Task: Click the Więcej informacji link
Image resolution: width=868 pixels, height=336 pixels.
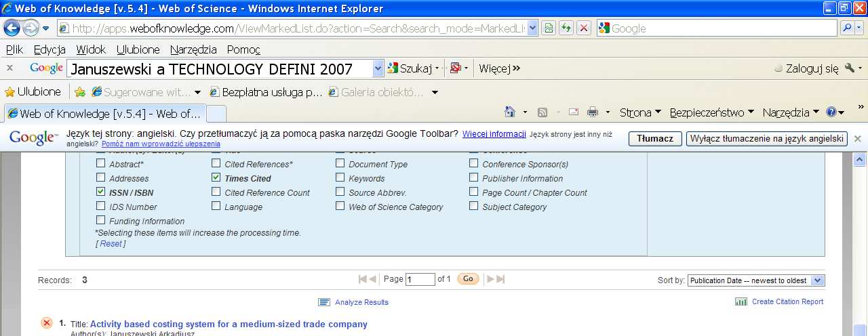Action: click(494, 134)
